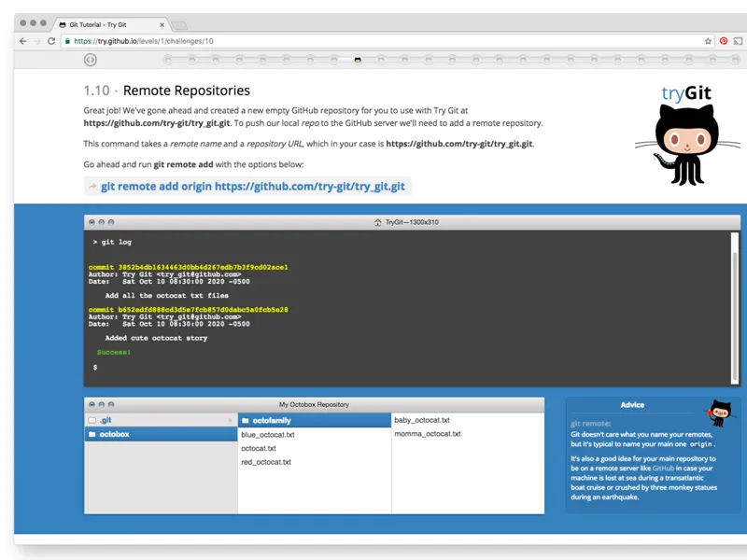The image size is (747, 560).
Task: Click the second yellow commit hash b652edfd
Action: point(203,310)
